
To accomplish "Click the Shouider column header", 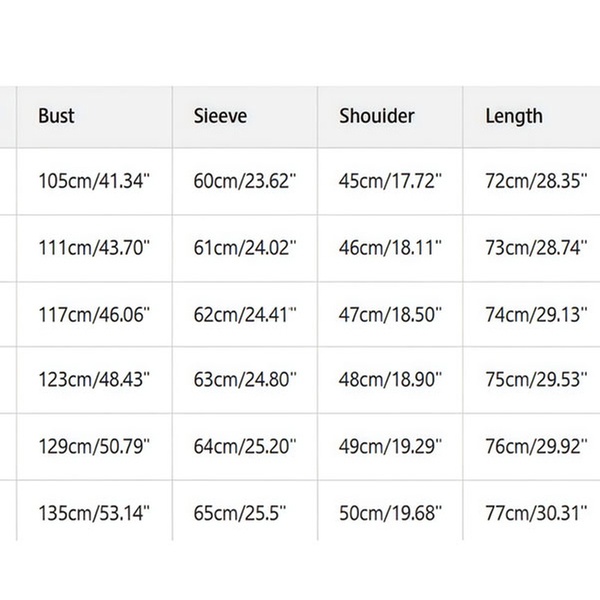I will [377, 116].
